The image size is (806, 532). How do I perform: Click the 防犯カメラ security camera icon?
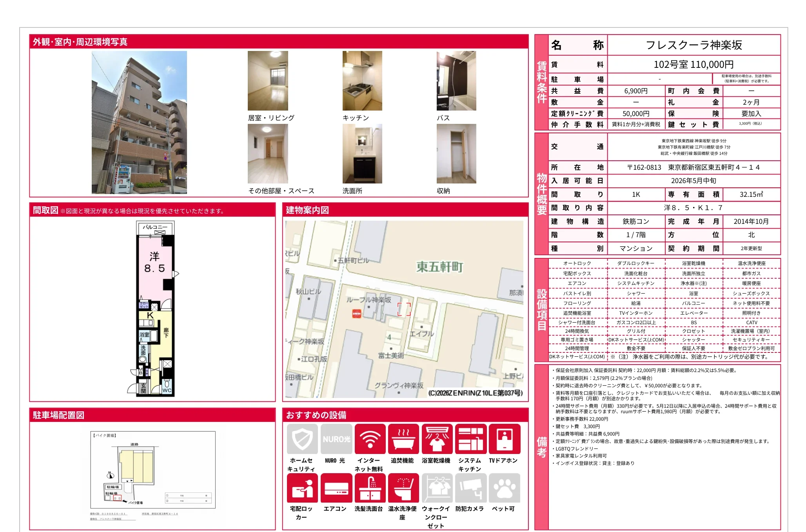pos(470,488)
